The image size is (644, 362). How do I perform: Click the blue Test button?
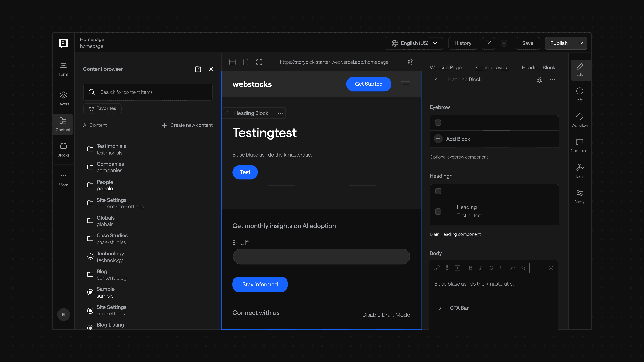coord(245,172)
